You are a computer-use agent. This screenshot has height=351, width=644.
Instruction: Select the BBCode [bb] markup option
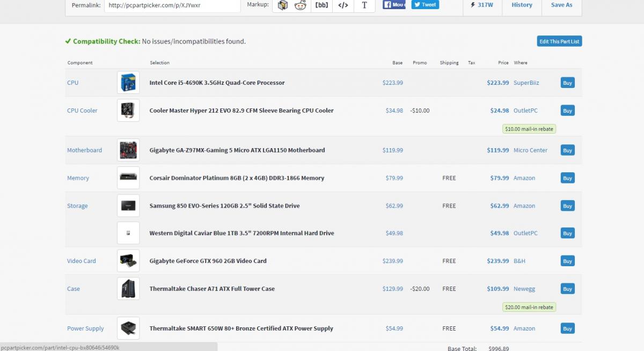click(321, 5)
